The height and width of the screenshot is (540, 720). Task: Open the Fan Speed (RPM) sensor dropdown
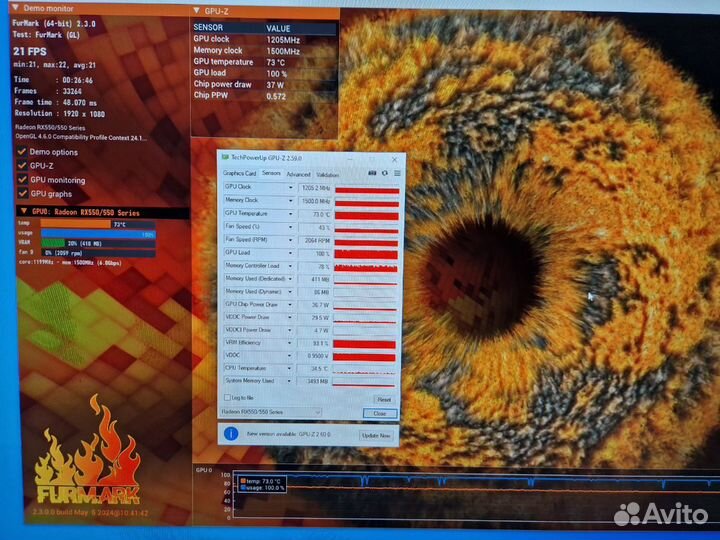290,240
